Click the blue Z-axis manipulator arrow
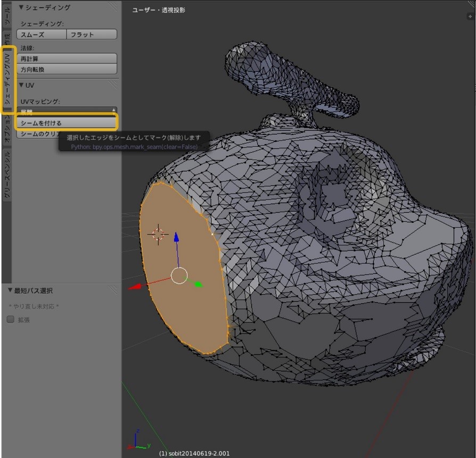This screenshot has height=458, width=476. tap(176, 238)
